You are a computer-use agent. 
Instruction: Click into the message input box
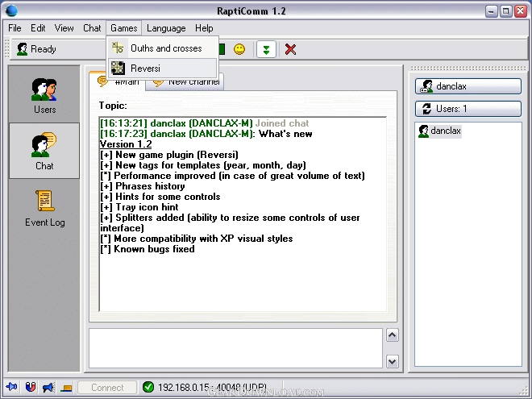tap(235, 348)
